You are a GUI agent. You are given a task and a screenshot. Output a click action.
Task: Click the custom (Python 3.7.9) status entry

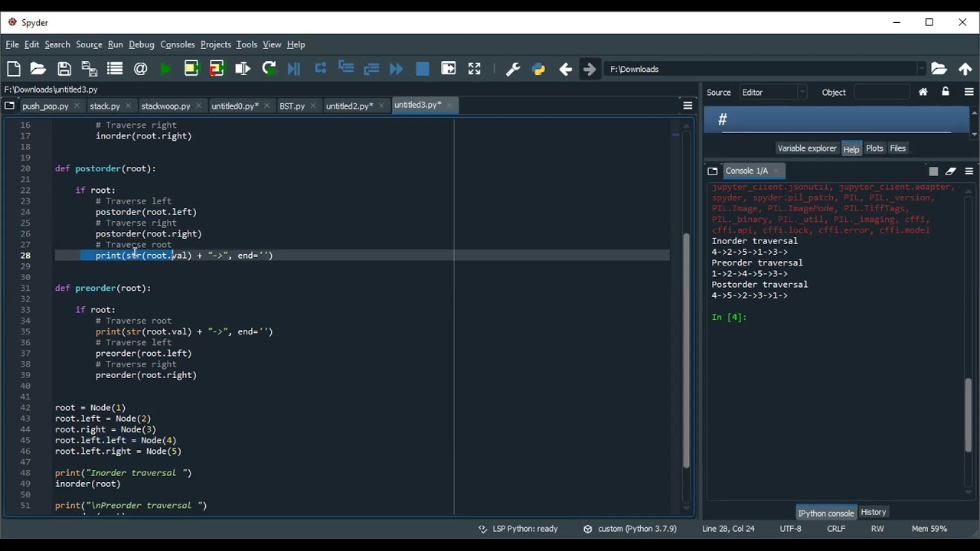point(630,529)
